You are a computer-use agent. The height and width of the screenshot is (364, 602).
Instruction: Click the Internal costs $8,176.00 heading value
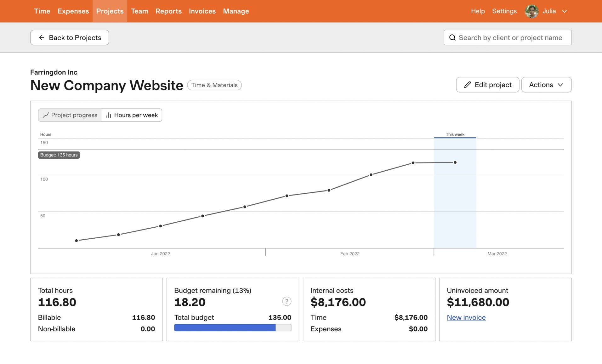[x=338, y=302]
